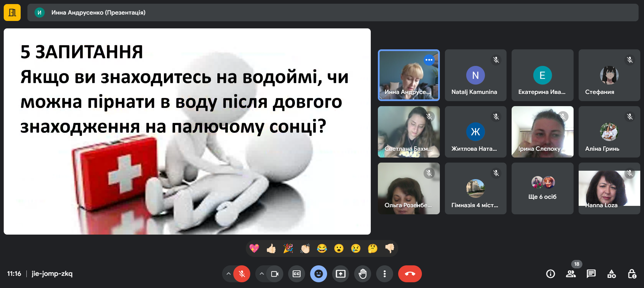
Task: Show the participants list icon
Action: [571, 274]
